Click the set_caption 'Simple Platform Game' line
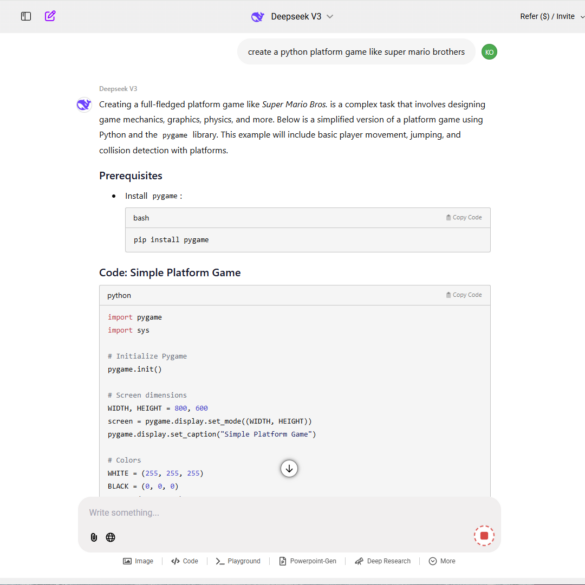 pyautogui.click(x=212, y=434)
